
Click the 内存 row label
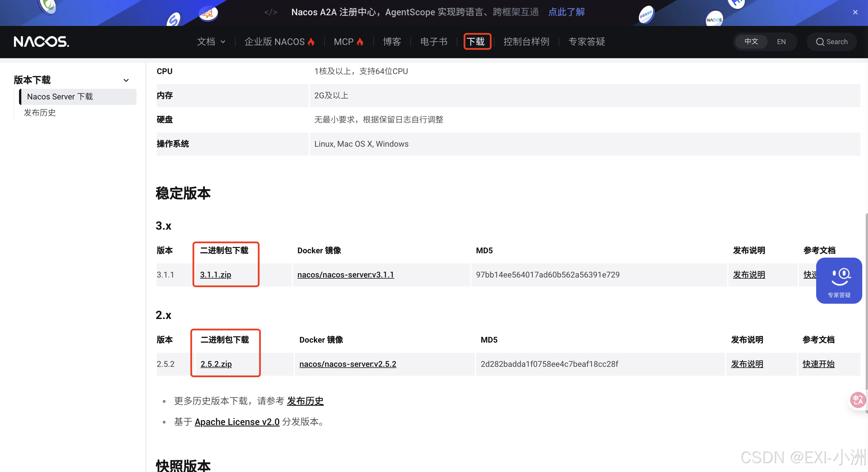[165, 95]
